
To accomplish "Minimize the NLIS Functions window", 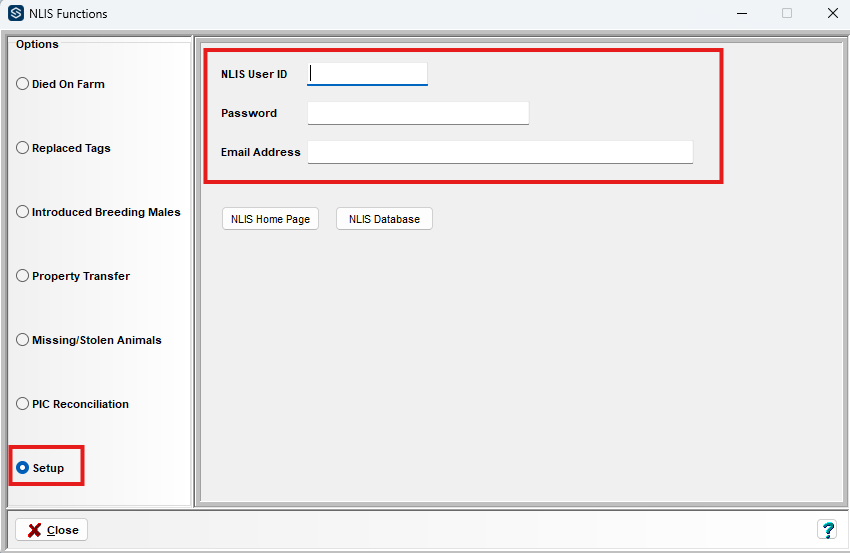I will click(742, 13).
